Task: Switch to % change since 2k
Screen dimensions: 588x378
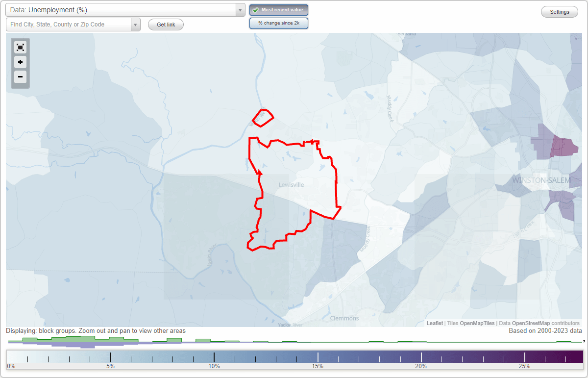Action: [279, 23]
